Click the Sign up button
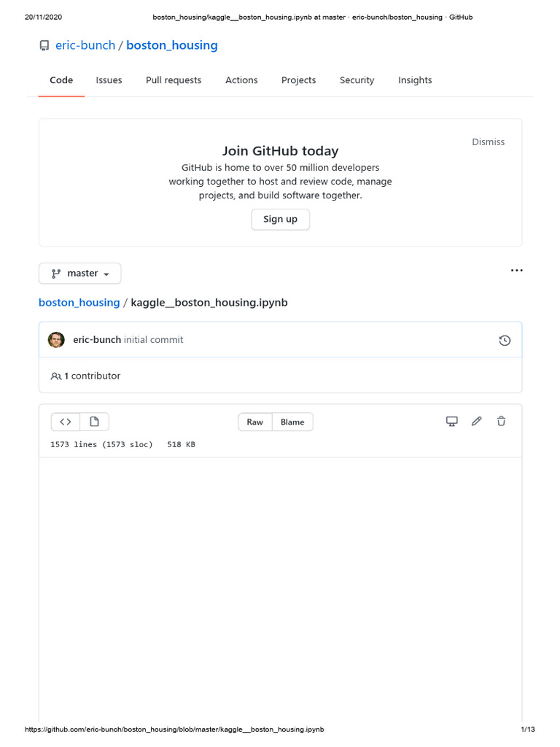Image resolution: width=560 pixels, height=747 pixels. click(x=280, y=219)
